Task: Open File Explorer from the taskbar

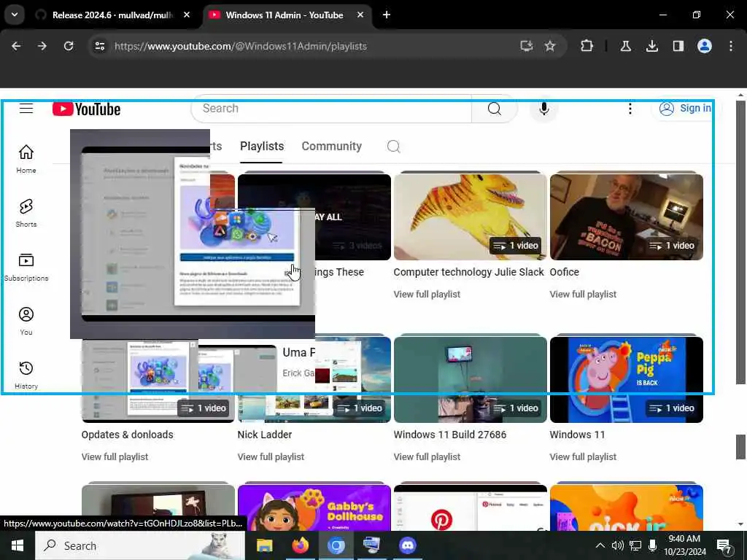Action: point(264,545)
